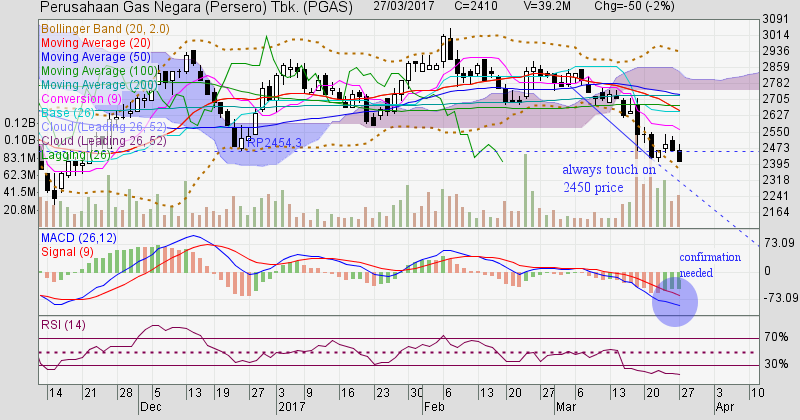800x420 pixels.
Task: Click date tick 16 on the time axis
Action: tap(347, 393)
